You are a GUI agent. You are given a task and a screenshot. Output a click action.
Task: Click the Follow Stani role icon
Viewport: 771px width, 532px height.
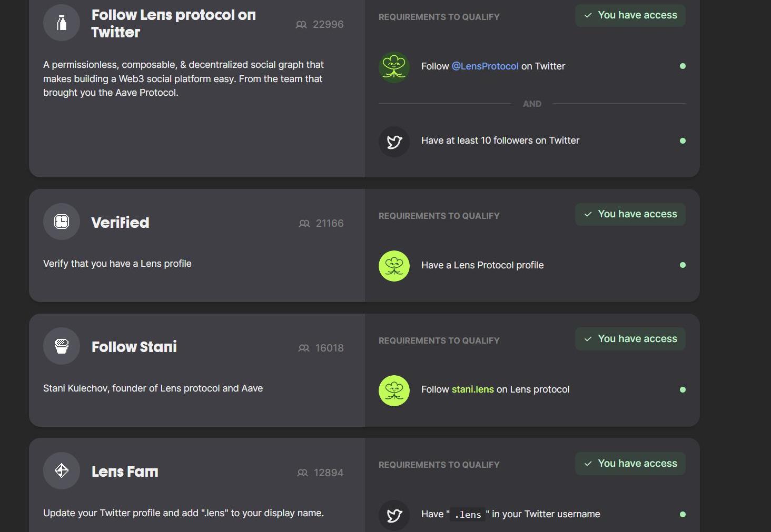click(x=62, y=346)
